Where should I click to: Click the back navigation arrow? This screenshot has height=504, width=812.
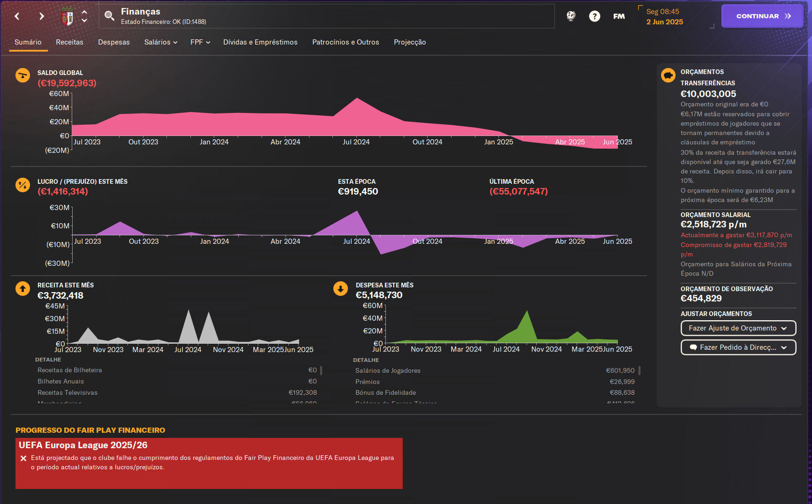(x=17, y=16)
